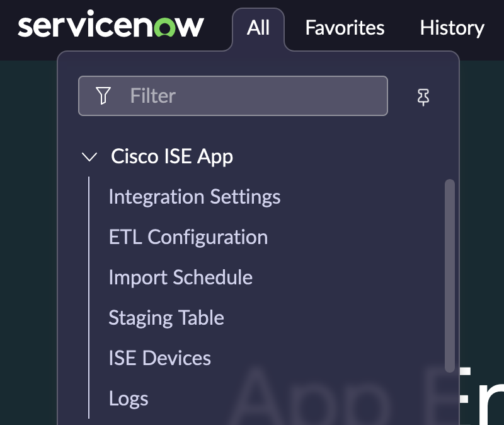Focus the Filter search field

(233, 96)
